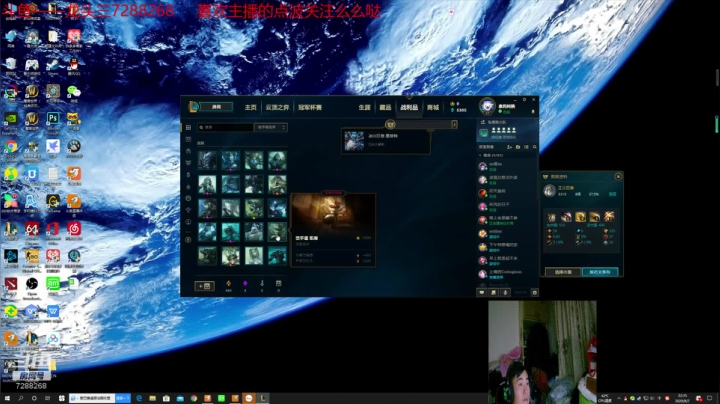Open the Photoshop desktop shortcut
This screenshot has height=404, width=720.
tap(53, 121)
